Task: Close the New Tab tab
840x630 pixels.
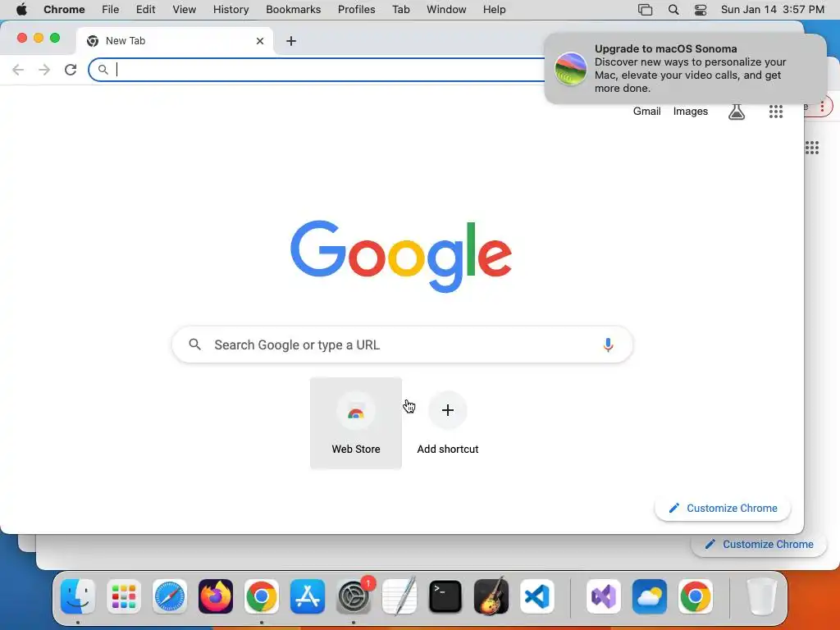Action: (260, 41)
